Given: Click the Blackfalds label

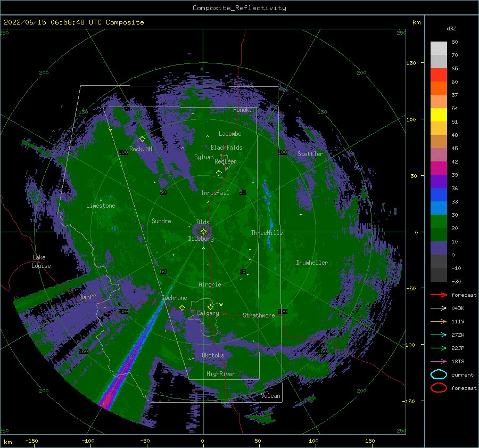Looking at the screenshot, I should click(x=226, y=148).
